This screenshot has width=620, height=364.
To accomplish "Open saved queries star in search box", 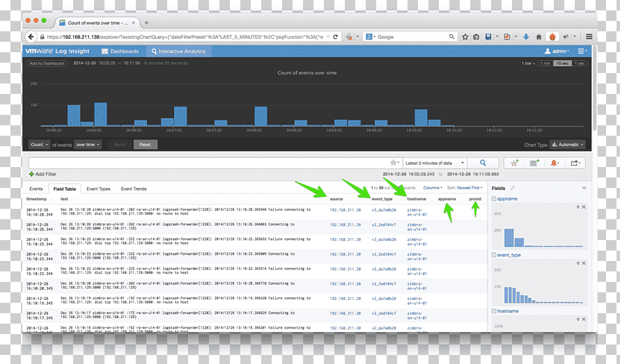I will 394,162.
